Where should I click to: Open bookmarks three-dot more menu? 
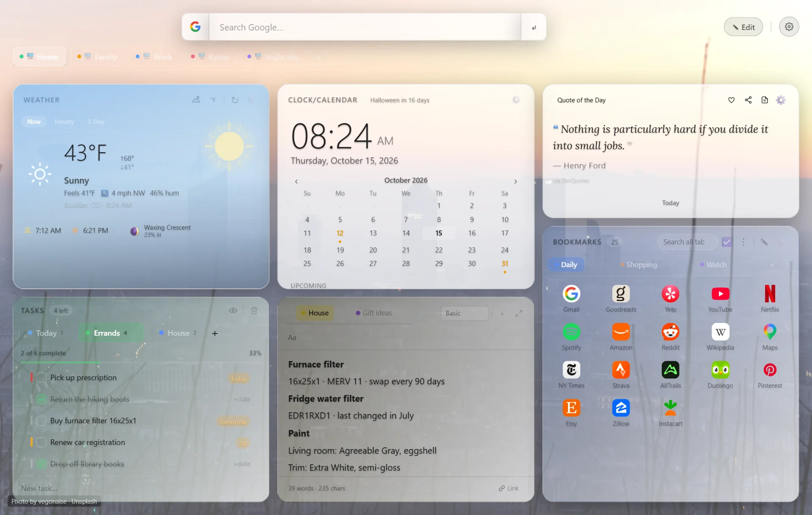click(743, 242)
